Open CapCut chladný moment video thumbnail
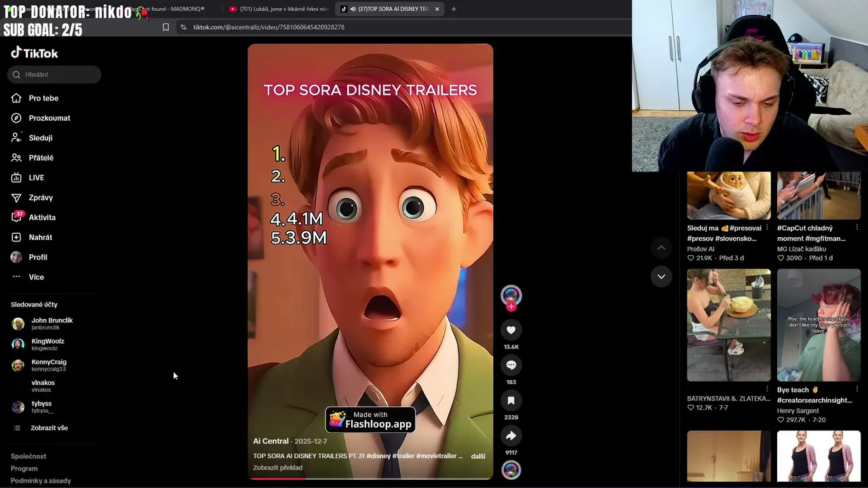Screen dimensions: 868x488 (818, 196)
